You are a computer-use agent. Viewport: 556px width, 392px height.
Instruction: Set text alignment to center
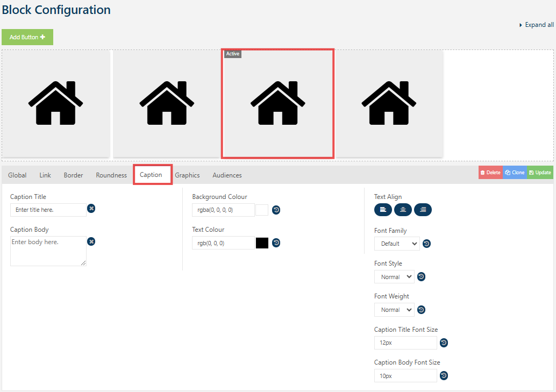(x=403, y=210)
